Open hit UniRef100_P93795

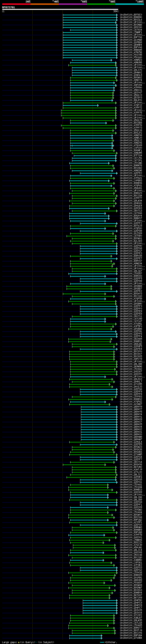tap(131, 55)
